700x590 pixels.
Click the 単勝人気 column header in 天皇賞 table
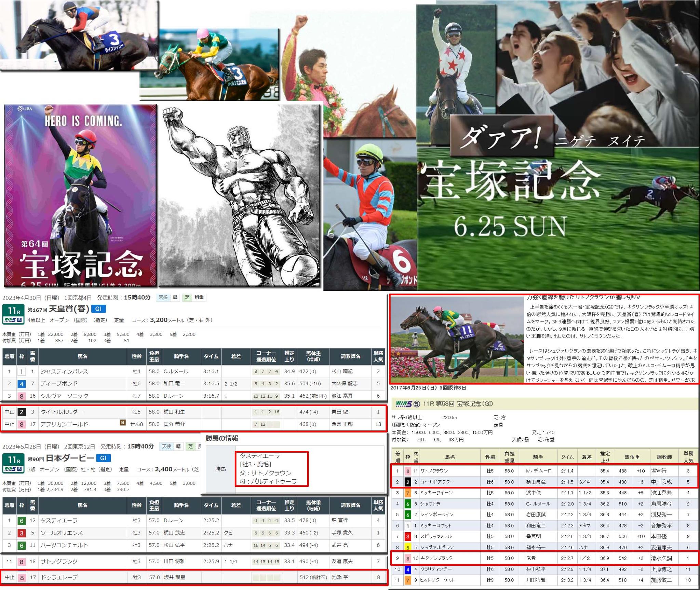coord(378,356)
